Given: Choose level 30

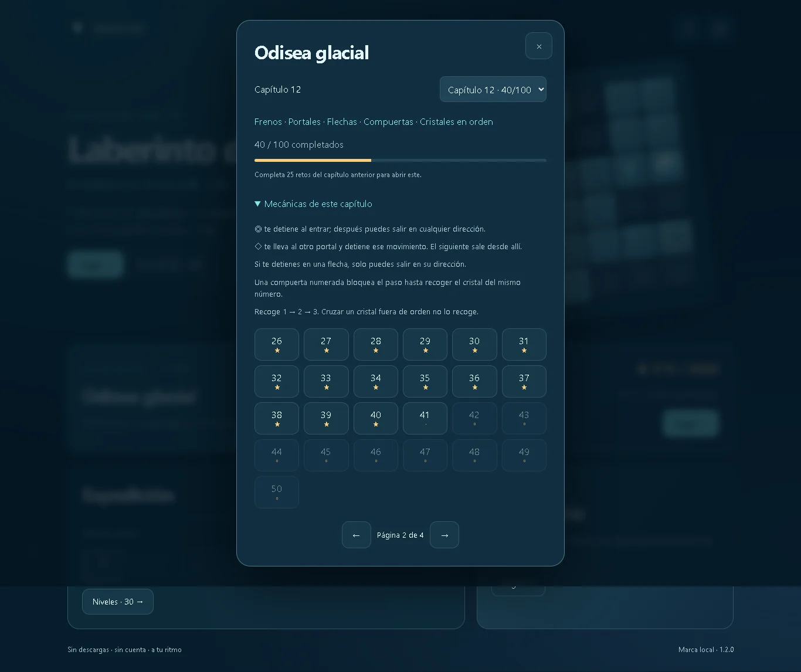Looking at the screenshot, I should (x=474, y=345).
